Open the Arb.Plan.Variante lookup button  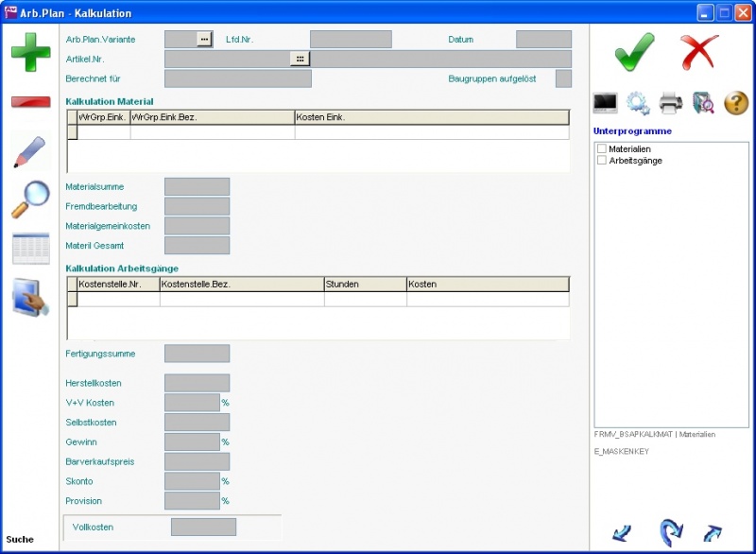(x=204, y=39)
